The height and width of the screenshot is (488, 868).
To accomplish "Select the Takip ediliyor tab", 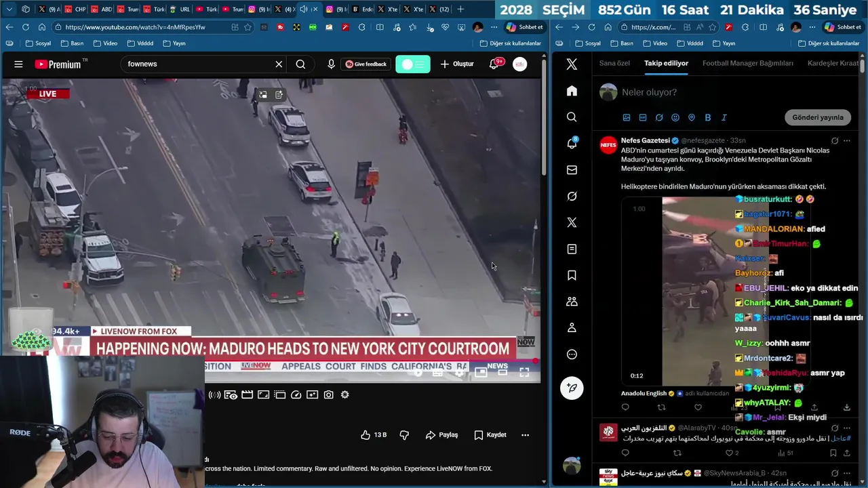I will coord(666,63).
